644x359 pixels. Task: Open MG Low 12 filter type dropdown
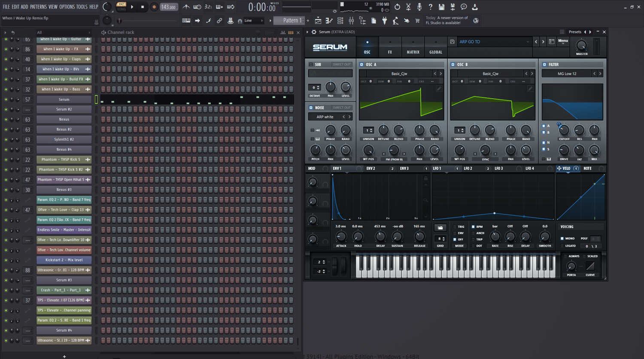coord(567,74)
